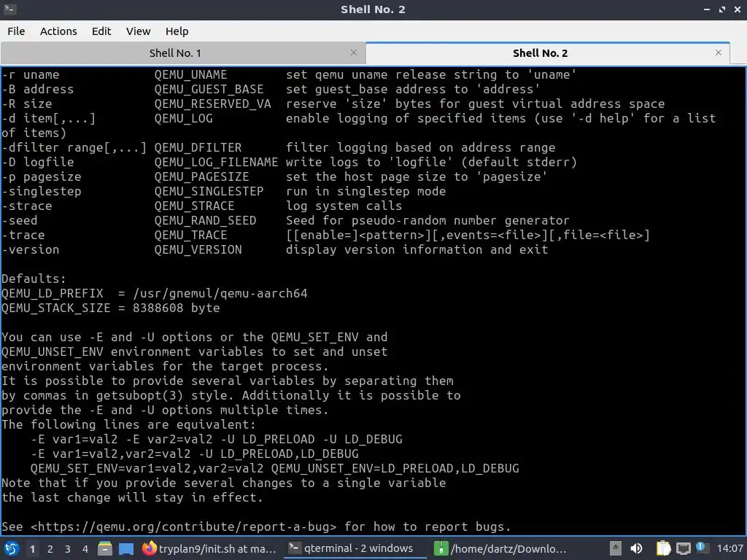747x560 pixels.
Task: Switch to virtual desktop 1
Action: tap(32, 549)
